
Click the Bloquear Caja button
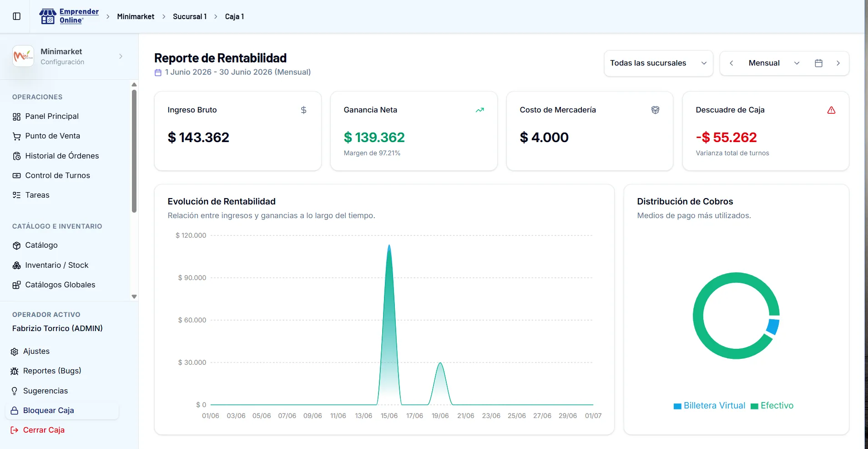tap(62, 411)
